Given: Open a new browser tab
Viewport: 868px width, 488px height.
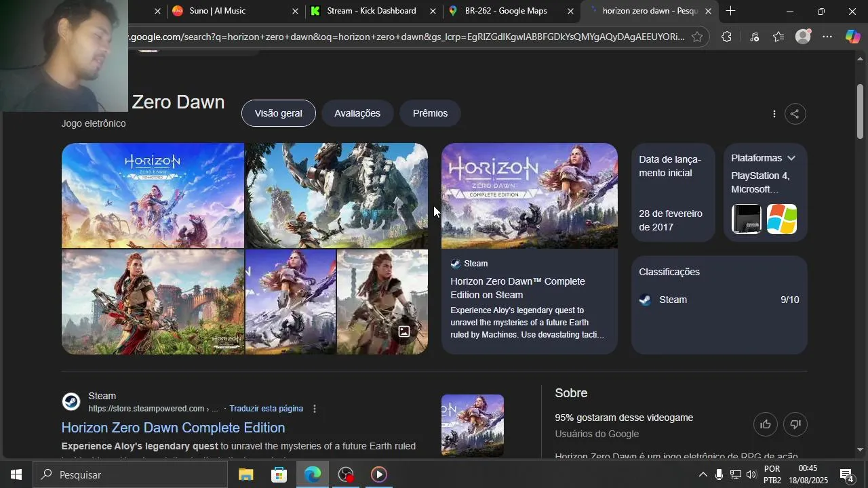Looking at the screenshot, I should pyautogui.click(x=730, y=11).
